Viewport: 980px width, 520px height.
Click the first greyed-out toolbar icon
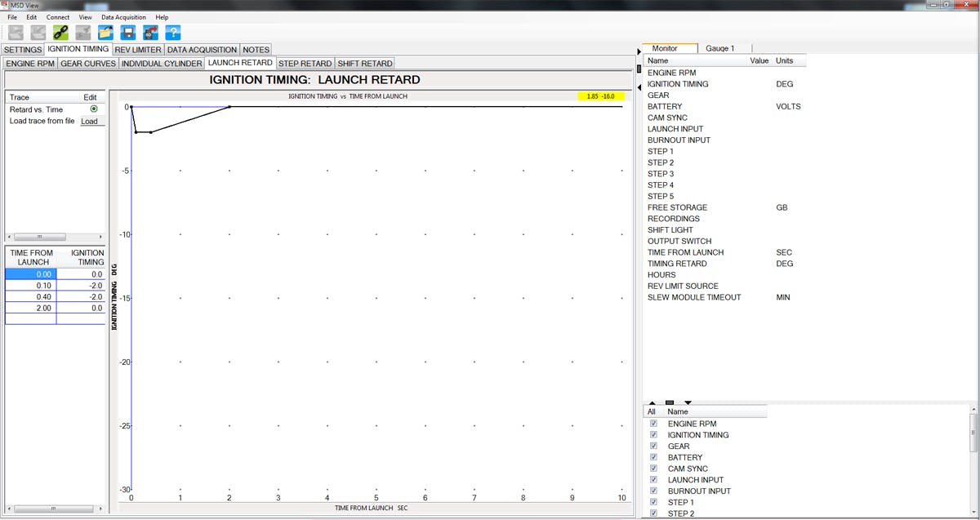[x=16, y=33]
